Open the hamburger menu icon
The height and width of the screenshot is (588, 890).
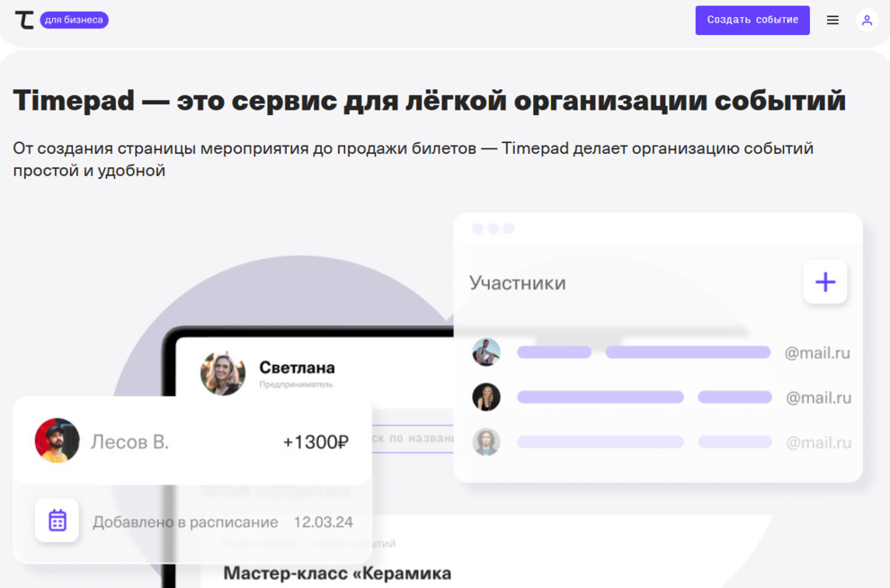832,19
